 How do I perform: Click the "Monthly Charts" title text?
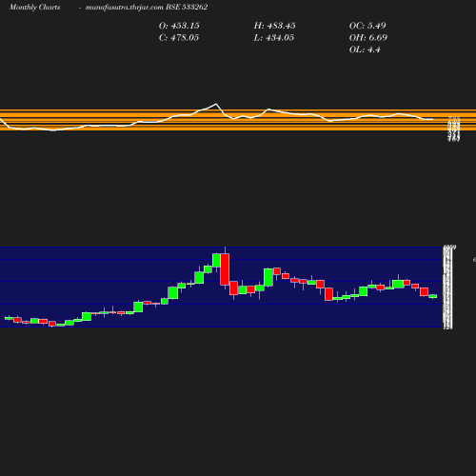(35, 8)
